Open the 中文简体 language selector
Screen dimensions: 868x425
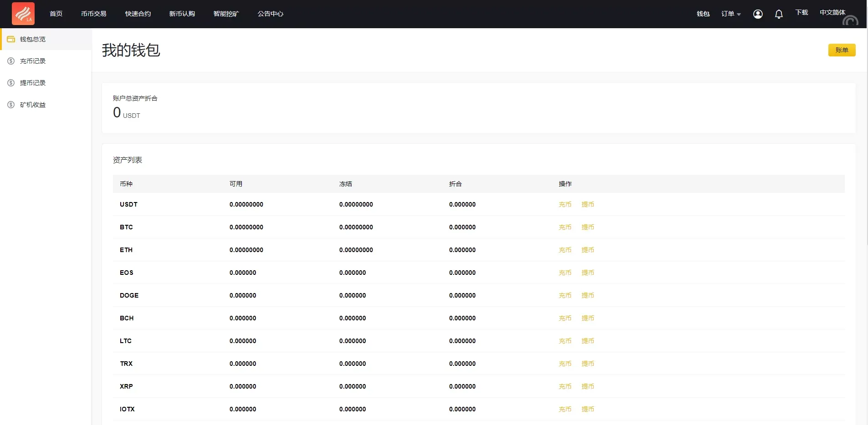tap(832, 12)
